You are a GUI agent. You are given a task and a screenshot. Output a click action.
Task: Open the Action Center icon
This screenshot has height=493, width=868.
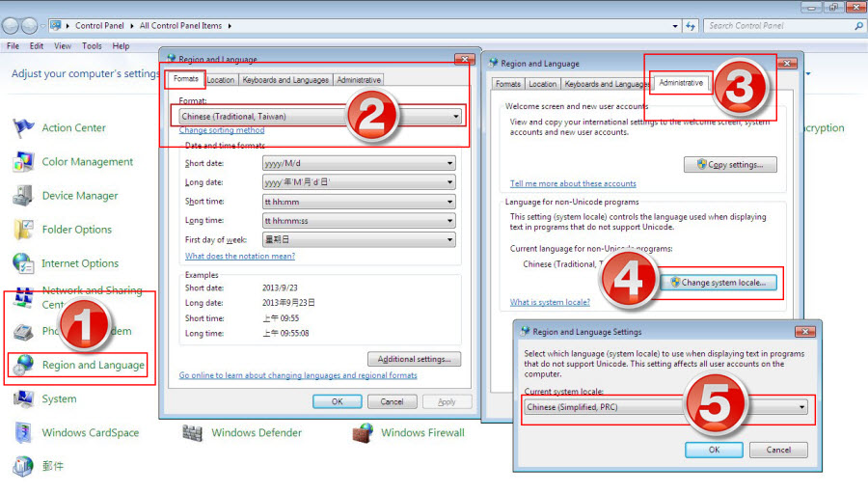pyautogui.click(x=24, y=128)
